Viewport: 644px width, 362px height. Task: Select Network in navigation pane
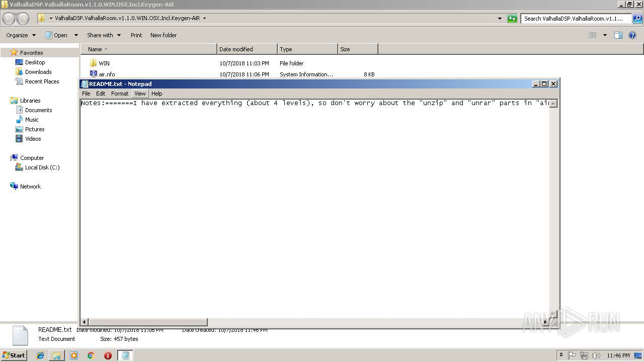[30, 187]
